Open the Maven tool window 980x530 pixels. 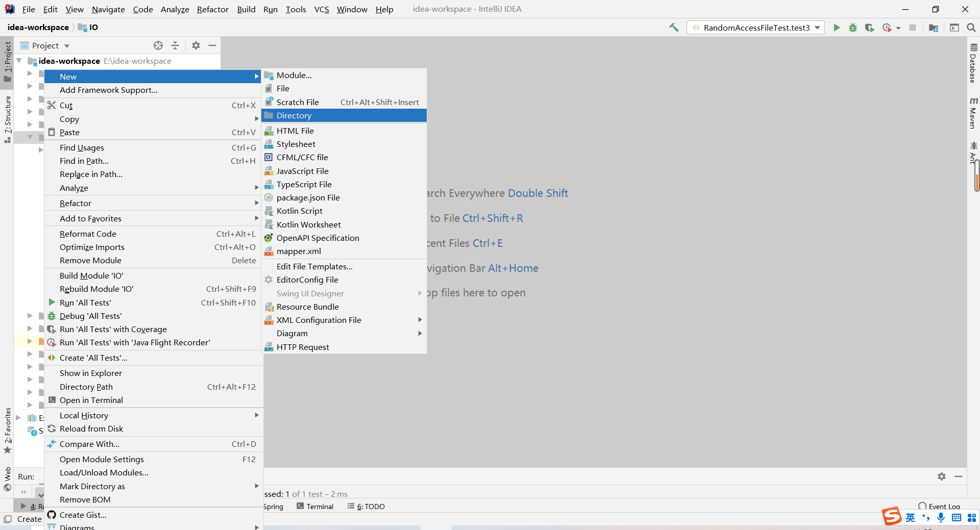[973, 113]
